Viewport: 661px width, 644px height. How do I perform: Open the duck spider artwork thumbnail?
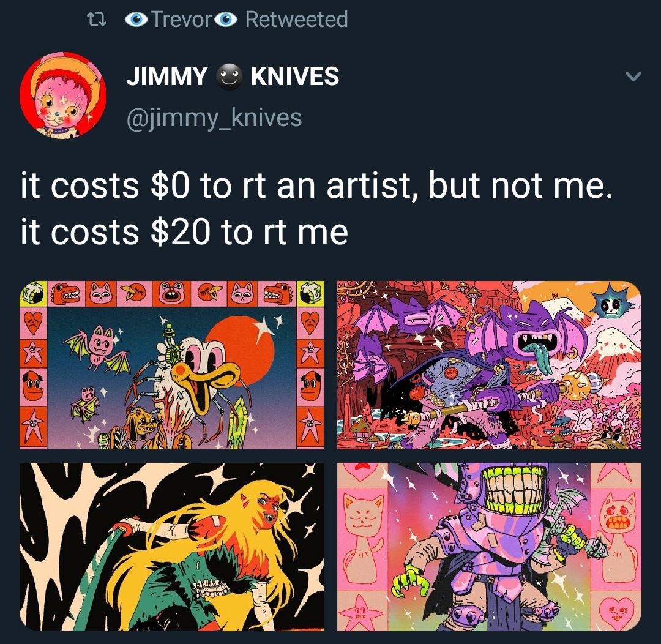click(x=171, y=365)
